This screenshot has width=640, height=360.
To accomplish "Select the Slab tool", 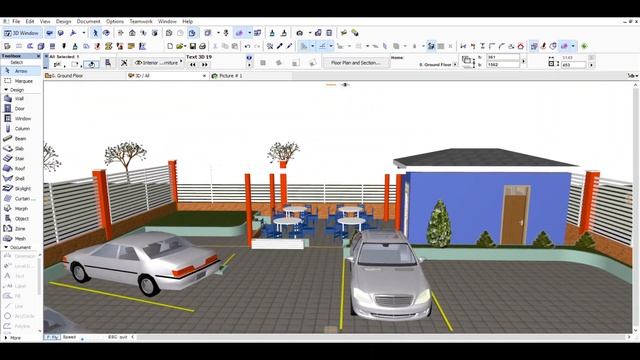I will pyautogui.click(x=20, y=149).
